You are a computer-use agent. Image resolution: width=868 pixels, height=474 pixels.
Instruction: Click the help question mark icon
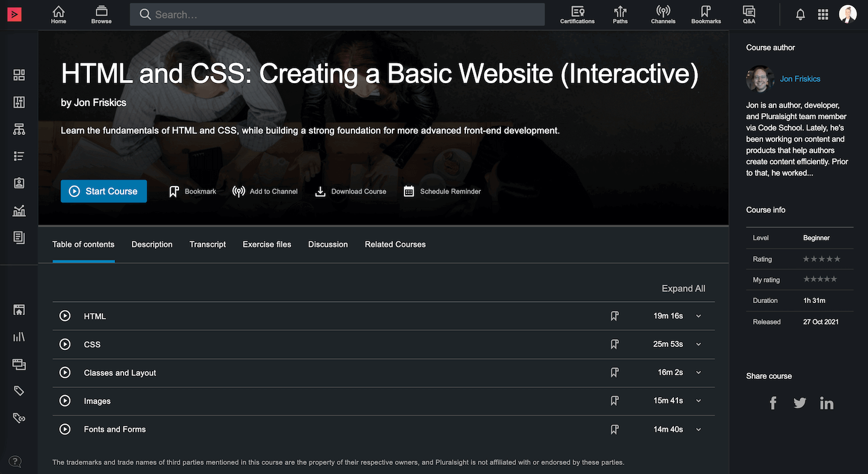coord(14,461)
